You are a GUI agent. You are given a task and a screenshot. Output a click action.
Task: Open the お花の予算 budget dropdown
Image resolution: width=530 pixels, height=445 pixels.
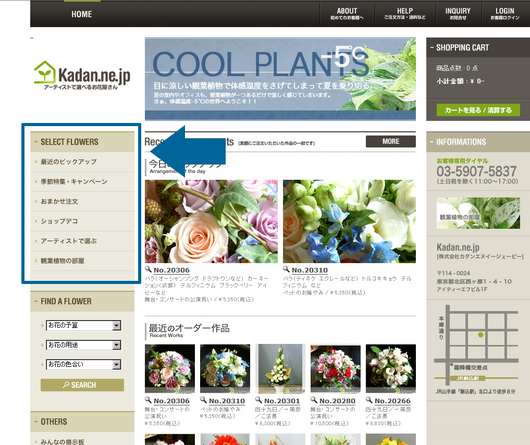[x=83, y=325]
